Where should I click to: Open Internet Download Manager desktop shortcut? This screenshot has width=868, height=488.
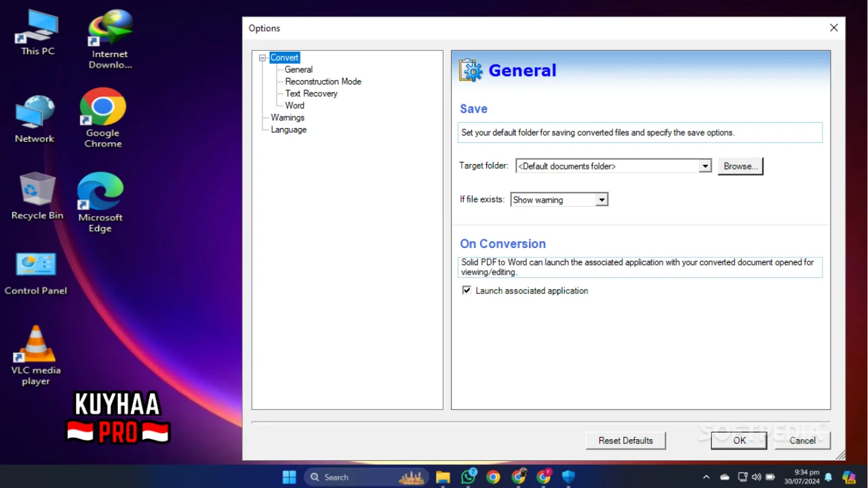point(110,39)
